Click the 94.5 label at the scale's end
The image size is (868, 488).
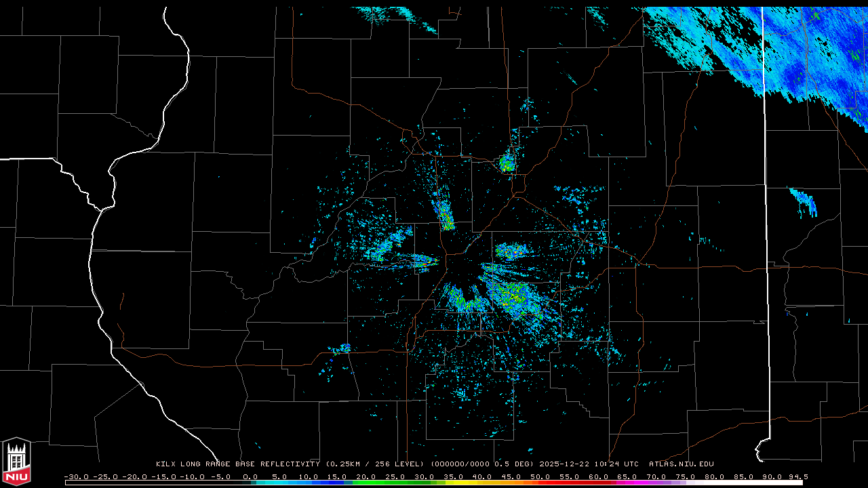(x=797, y=476)
